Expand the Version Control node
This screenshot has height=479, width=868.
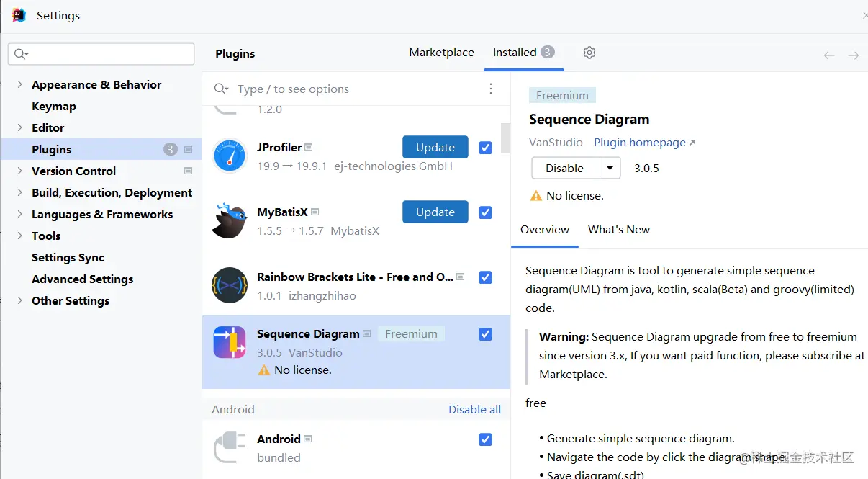[19, 171]
